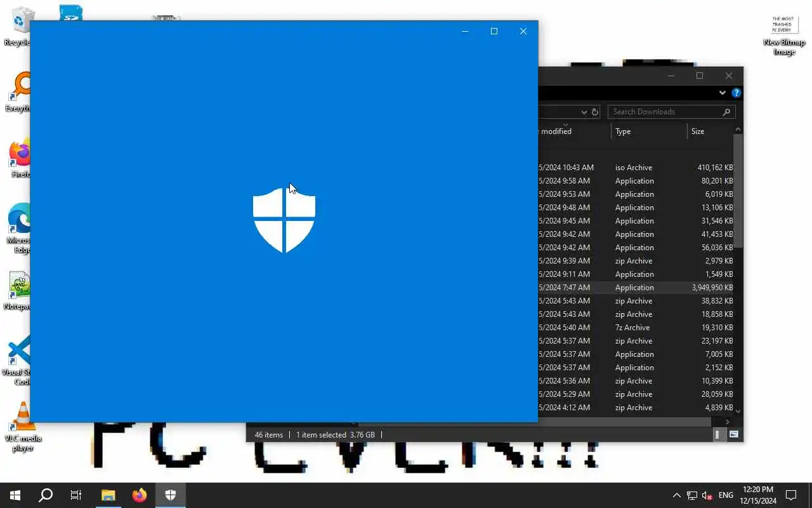
Task: Click the scroll up arrow in File Explorer
Action: tap(738, 130)
